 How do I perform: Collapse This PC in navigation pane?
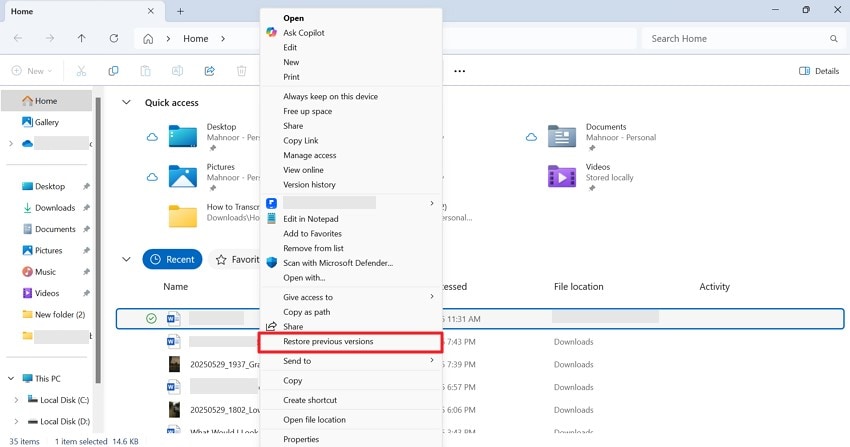pos(11,378)
